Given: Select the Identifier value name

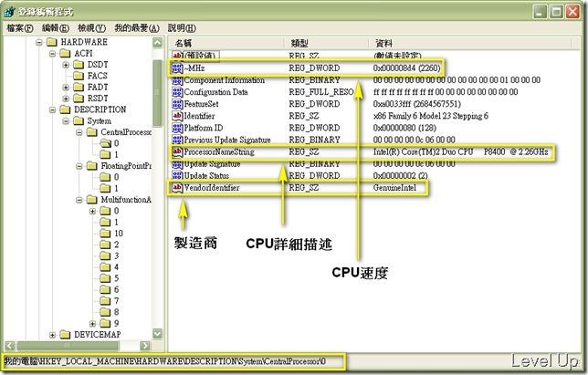Looking at the screenshot, I should [x=199, y=116].
